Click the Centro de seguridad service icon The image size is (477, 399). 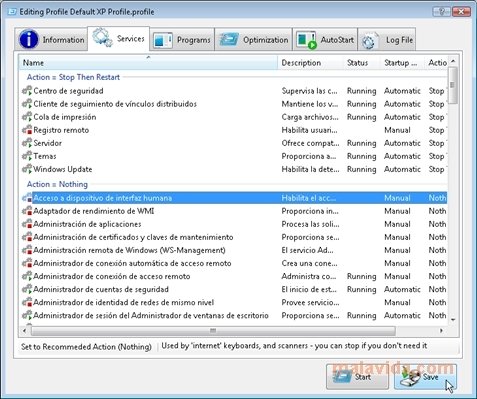point(27,91)
